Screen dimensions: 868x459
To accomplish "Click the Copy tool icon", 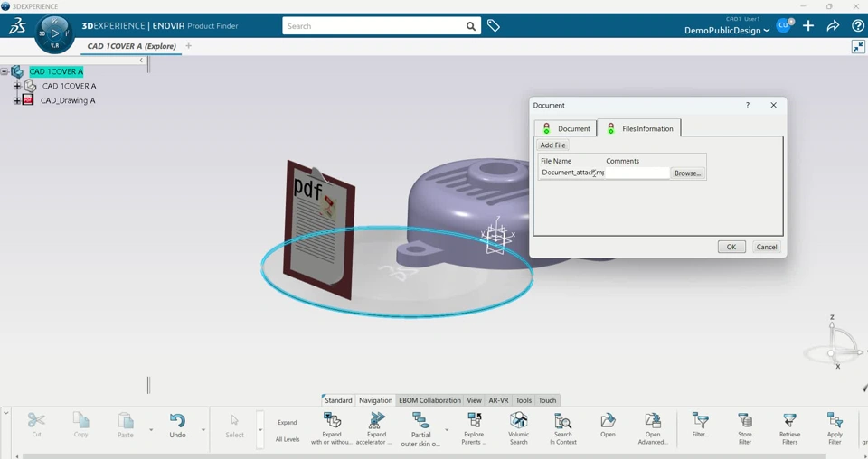I will [x=80, y=425].
